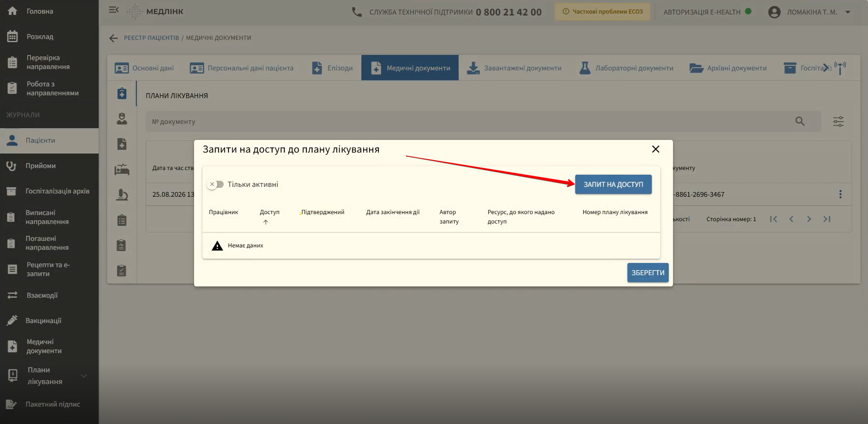The height and width of the screenshot is (424, 868).
Task: Toggle the Тільки активні switch
Action: pos(216,185)
